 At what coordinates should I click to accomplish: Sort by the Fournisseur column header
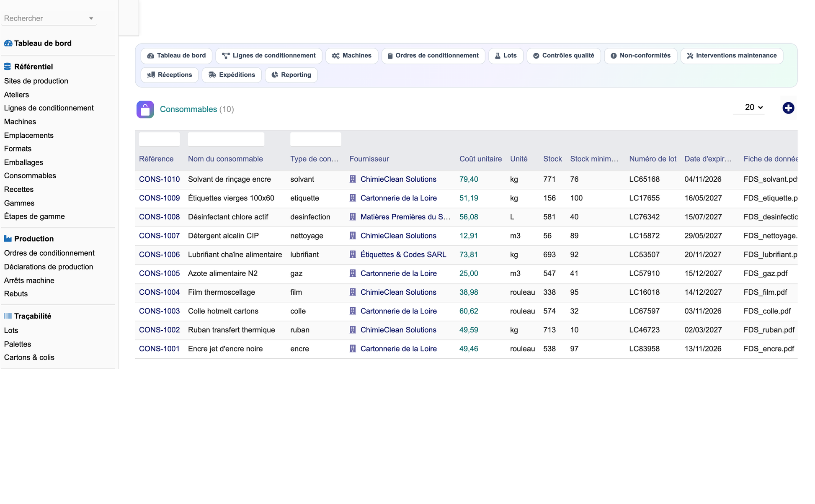(x=369, y=159)
